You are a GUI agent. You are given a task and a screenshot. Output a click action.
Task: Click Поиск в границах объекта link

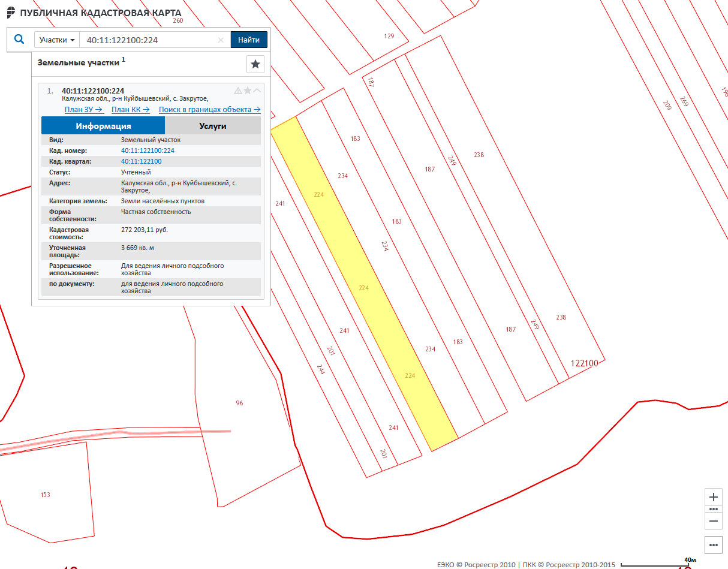[209, 109]
